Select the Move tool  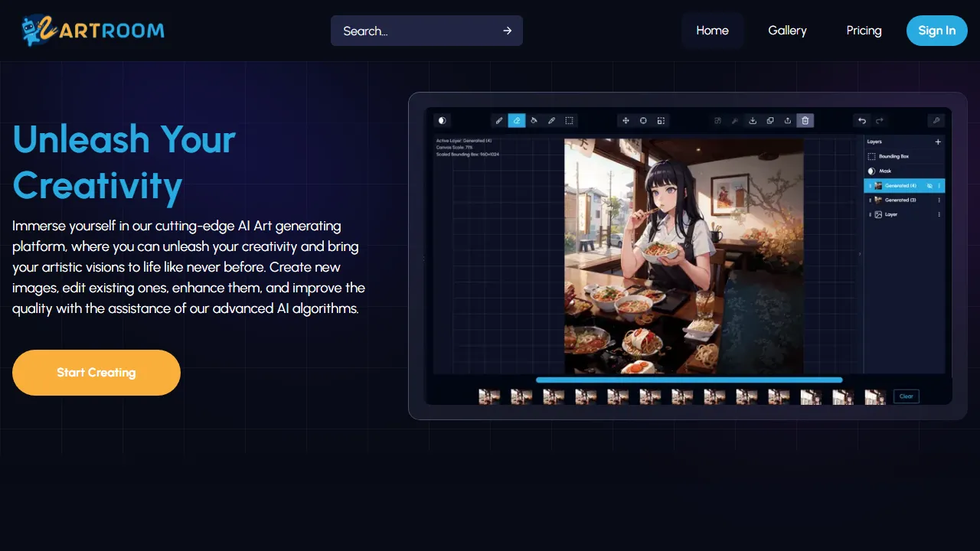(x=626, y=120)
